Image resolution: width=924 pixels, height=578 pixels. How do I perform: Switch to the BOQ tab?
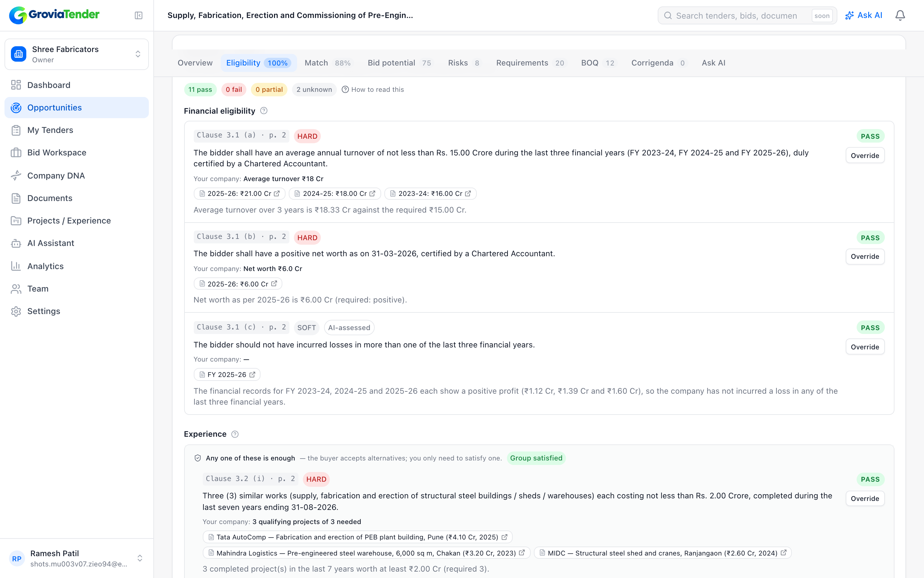pos(598,63)
